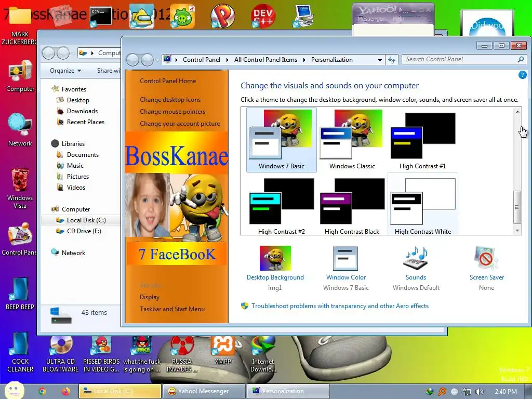Viewport: 532px width, 399px height.
Task: Select Music library in Explorer
Action: 75,166
